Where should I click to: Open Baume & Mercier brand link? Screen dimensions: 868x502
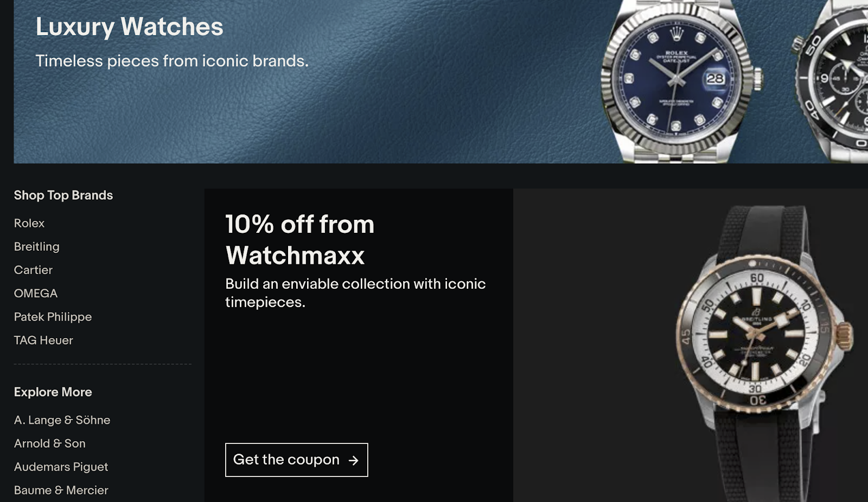point(61,490)
